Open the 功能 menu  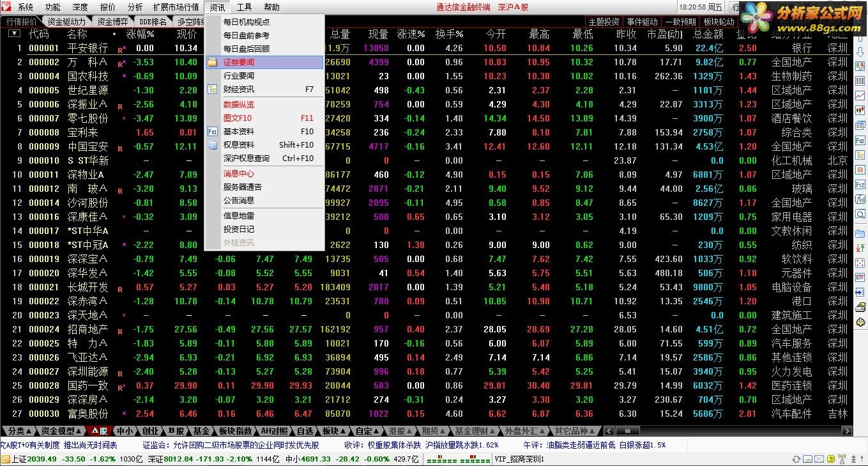click(53, 8)
